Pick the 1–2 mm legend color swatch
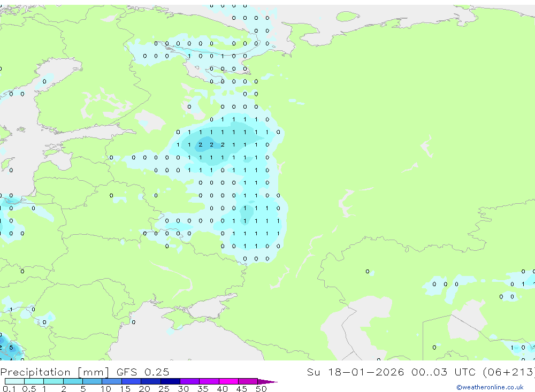This screenshot has width=535, height=392. tap(53, 381)
